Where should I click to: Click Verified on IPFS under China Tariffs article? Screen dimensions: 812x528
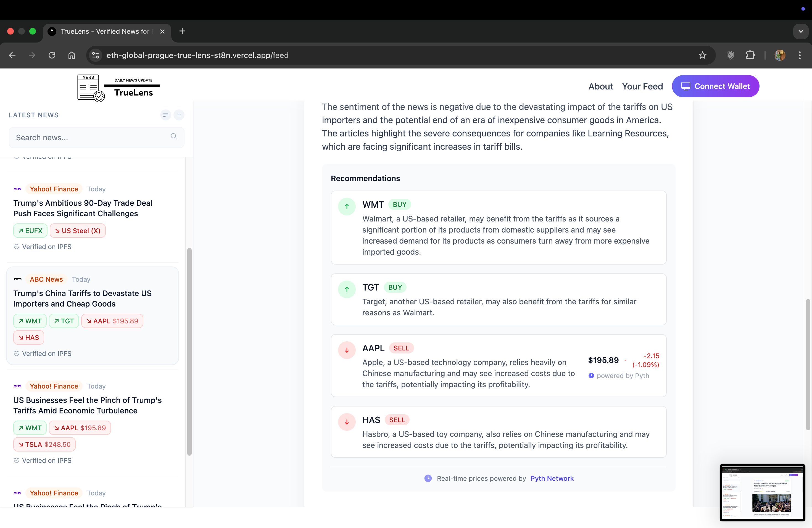[43, 354]
